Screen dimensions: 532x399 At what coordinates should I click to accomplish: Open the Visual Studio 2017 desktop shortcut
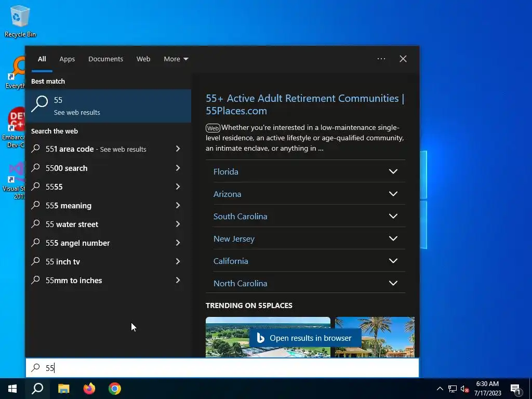(14, 180)
